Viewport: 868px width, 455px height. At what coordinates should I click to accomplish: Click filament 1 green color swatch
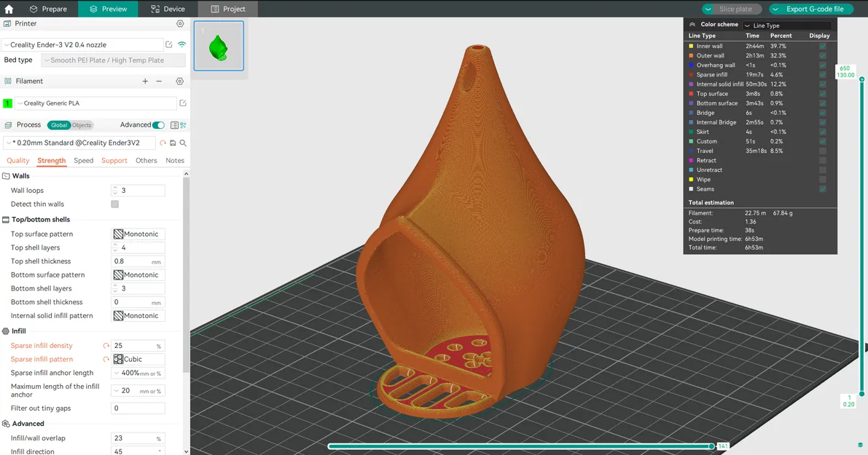click(x=8, y=103)
